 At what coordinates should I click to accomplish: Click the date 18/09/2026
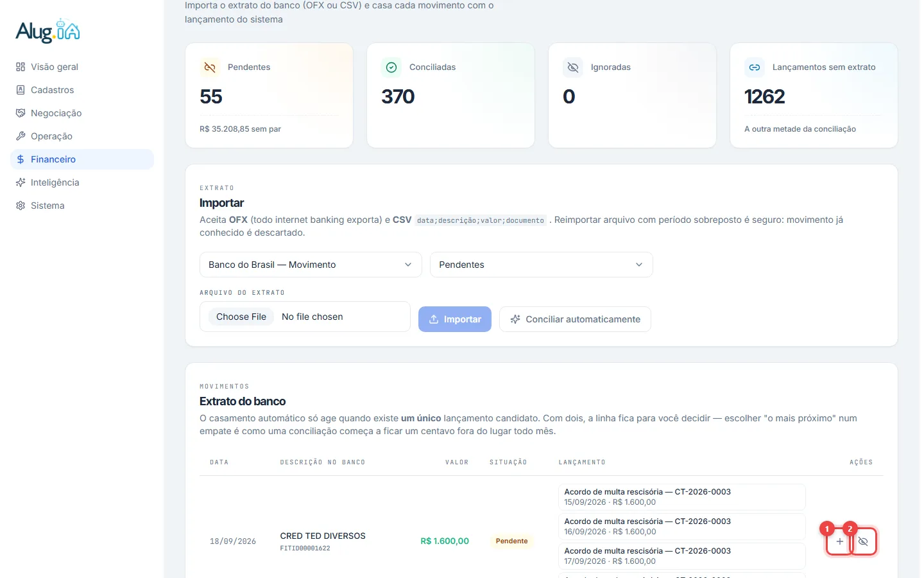coord(233,541)
